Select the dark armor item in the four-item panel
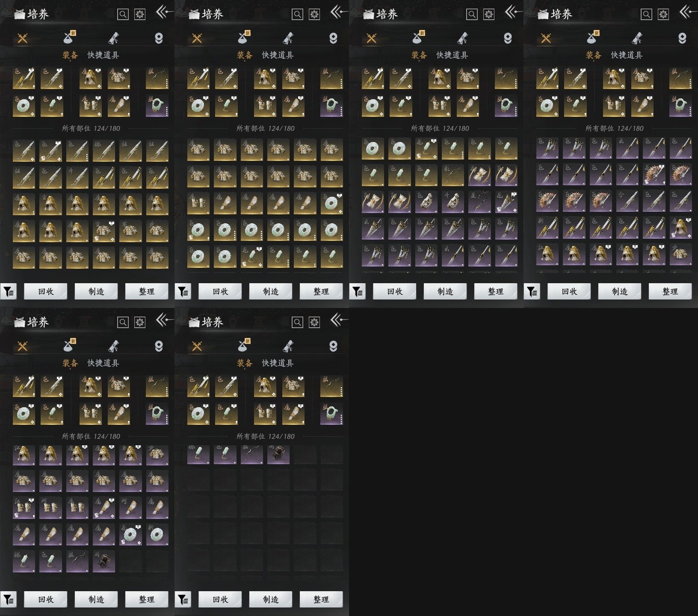The width and height of the screenshot is (698, 616). pos(278,454)
